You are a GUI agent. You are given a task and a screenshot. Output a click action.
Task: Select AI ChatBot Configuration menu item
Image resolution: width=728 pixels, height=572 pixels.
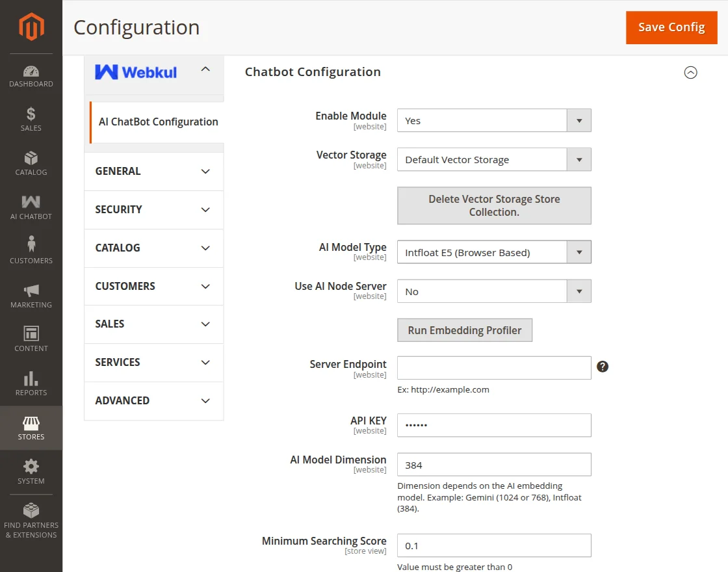(158, 122)
